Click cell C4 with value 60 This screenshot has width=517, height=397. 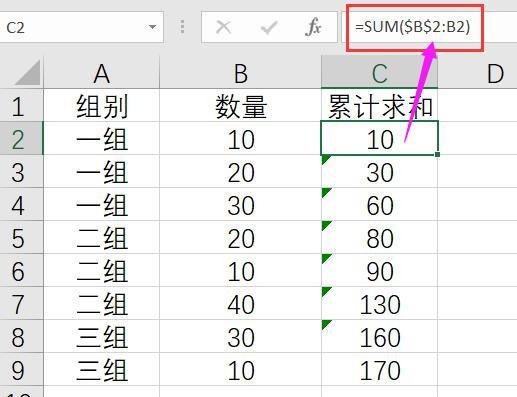pyautogui.click(x=379, y=204)
